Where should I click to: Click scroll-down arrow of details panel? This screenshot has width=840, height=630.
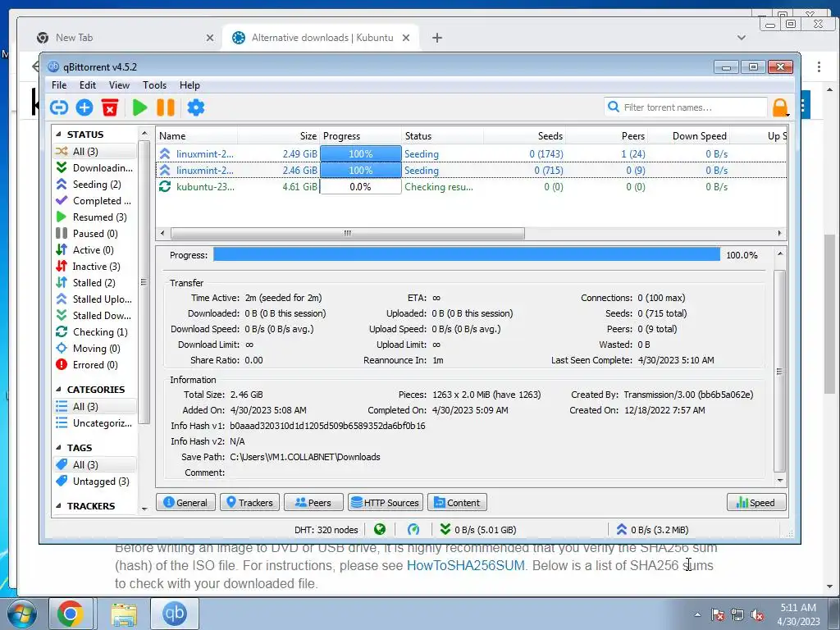pos(780,481)
